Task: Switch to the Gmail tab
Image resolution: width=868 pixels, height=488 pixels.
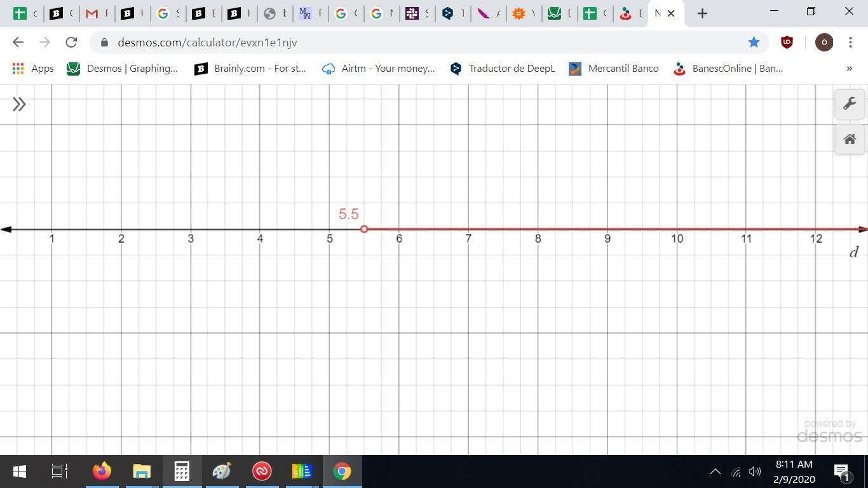Action: pyautogui.click(x=97, y=13)
